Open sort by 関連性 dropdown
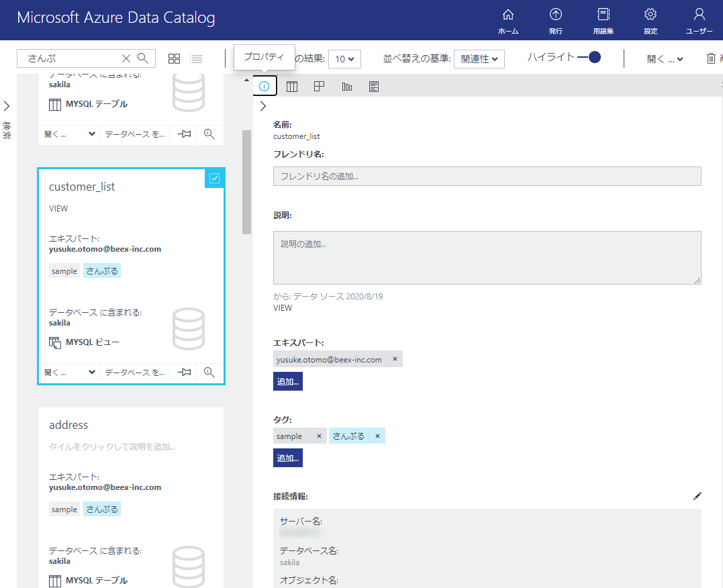 [479, 59]
